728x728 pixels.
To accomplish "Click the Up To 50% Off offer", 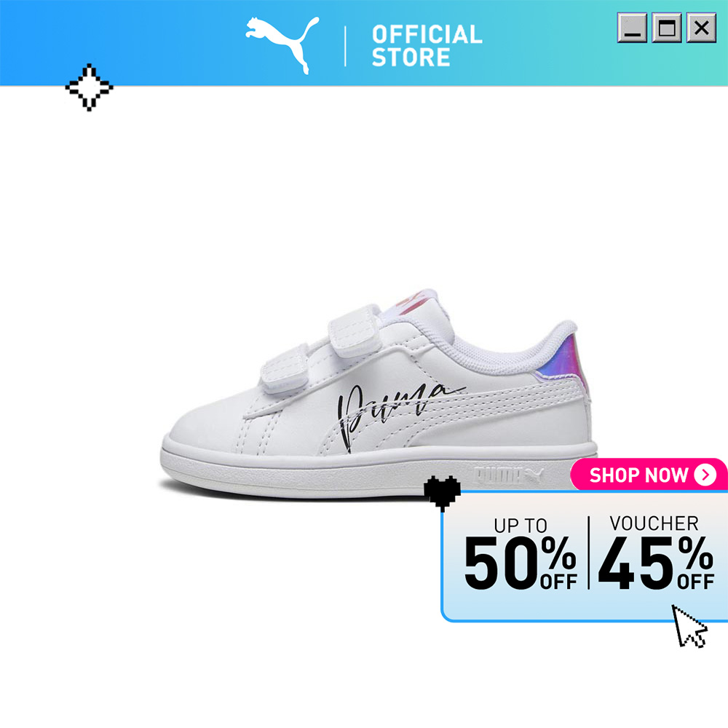I will click(521, 554).
